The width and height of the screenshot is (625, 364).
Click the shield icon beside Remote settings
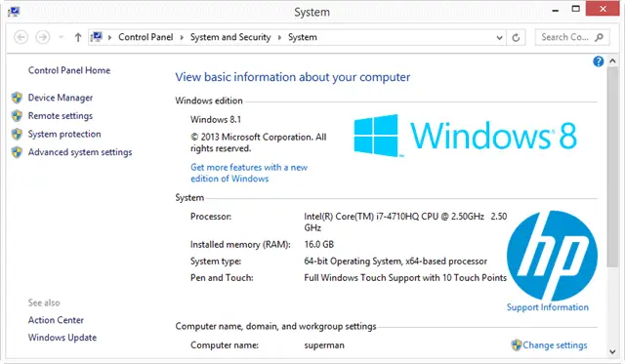[x=17, y=116]
